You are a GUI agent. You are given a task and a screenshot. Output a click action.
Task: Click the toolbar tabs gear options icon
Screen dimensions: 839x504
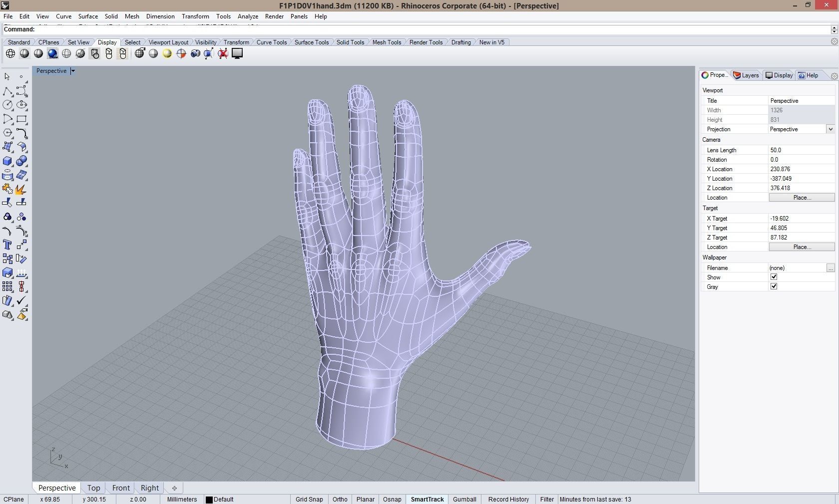[834, 42]
